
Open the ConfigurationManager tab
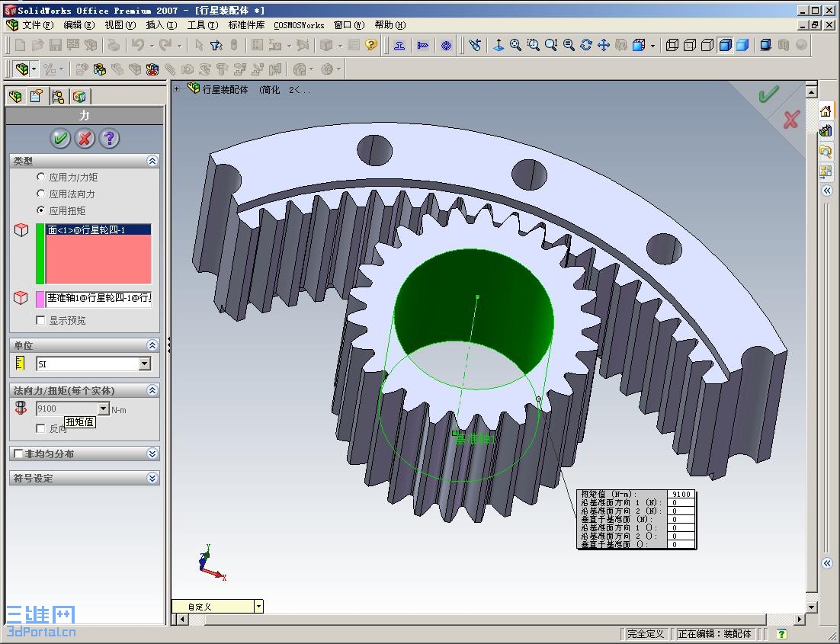pos(58,97)
